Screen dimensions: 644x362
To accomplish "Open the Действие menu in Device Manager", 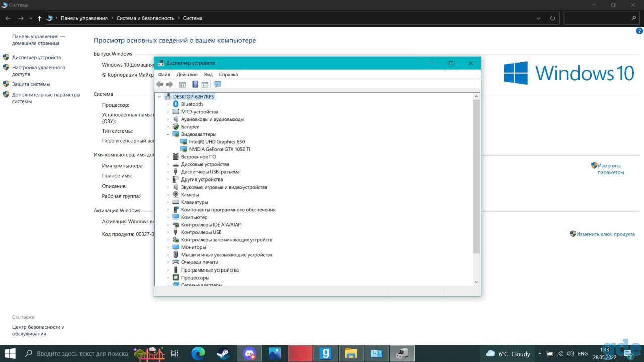I will 187,75.
